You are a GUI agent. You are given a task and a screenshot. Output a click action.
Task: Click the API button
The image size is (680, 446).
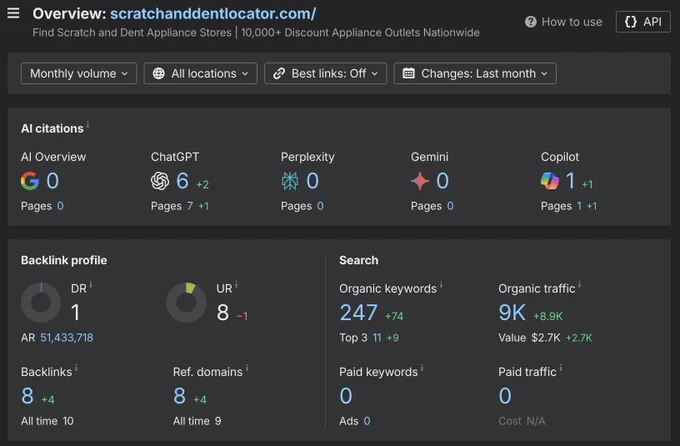(x=643, y=22)
